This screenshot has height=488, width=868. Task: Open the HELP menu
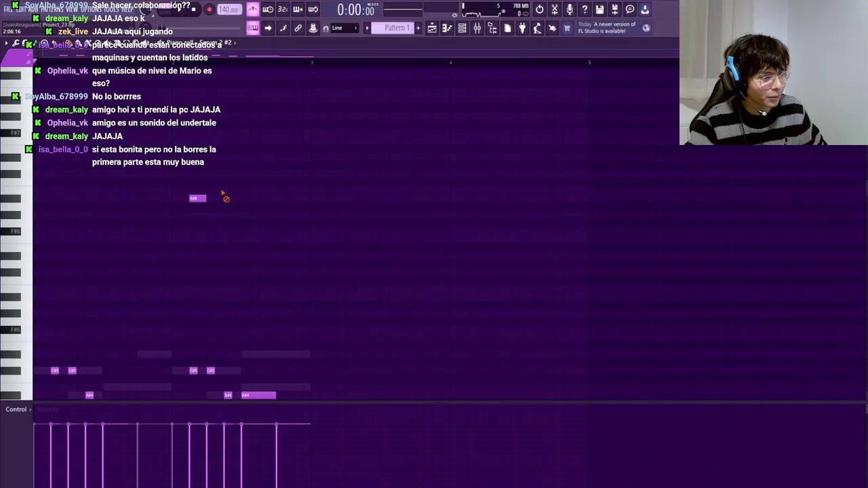[127, 9]
